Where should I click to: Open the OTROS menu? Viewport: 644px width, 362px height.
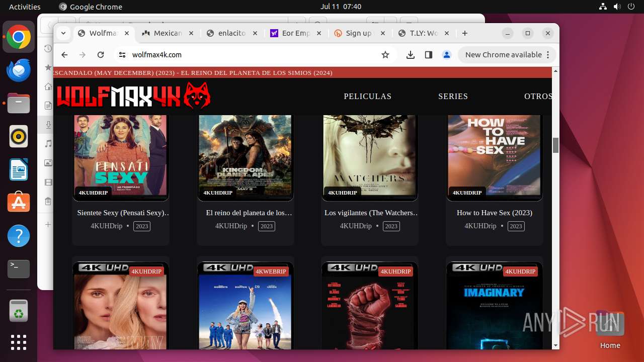pos(538,96)
